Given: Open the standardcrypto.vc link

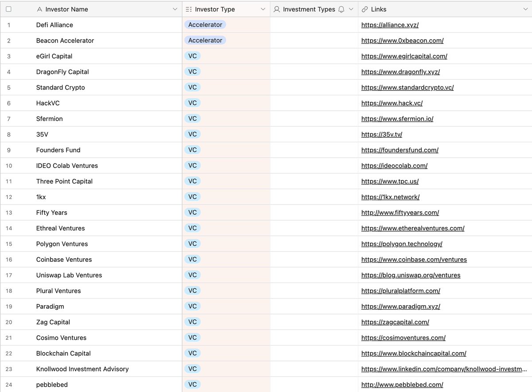Looking at the screenshot, I should click(407, 87).
